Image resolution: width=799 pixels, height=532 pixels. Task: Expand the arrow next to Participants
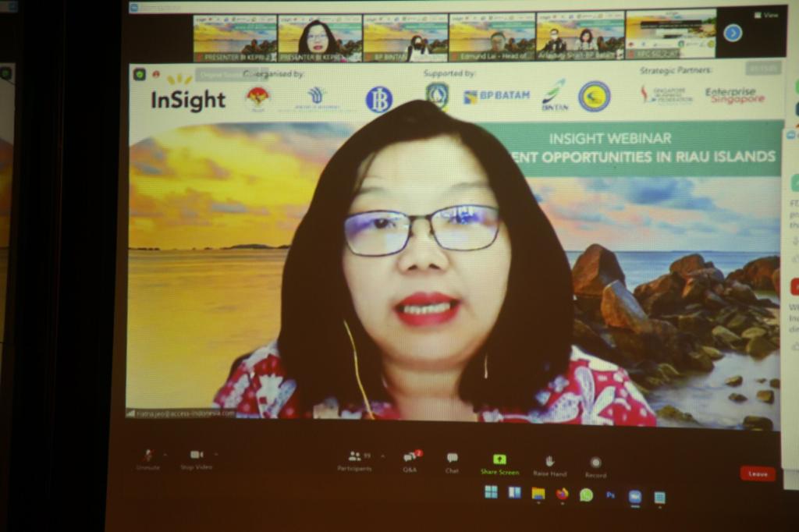(x=382, y=455)
